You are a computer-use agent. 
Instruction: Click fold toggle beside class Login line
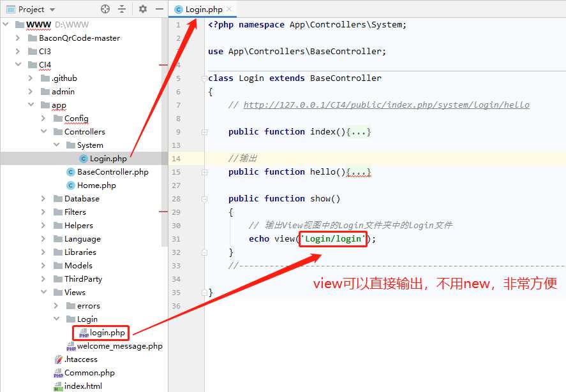coord(204,78)
